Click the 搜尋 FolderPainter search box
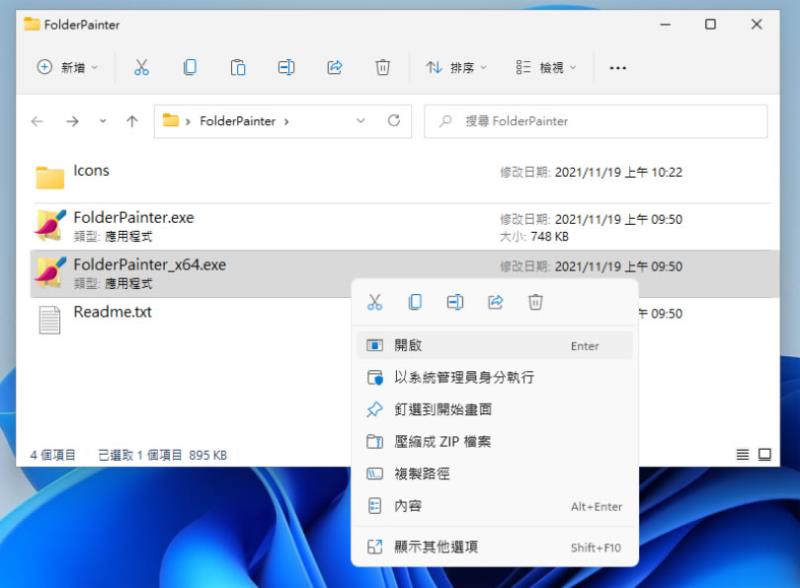This screenshot has width=800, height=588. 596,121
